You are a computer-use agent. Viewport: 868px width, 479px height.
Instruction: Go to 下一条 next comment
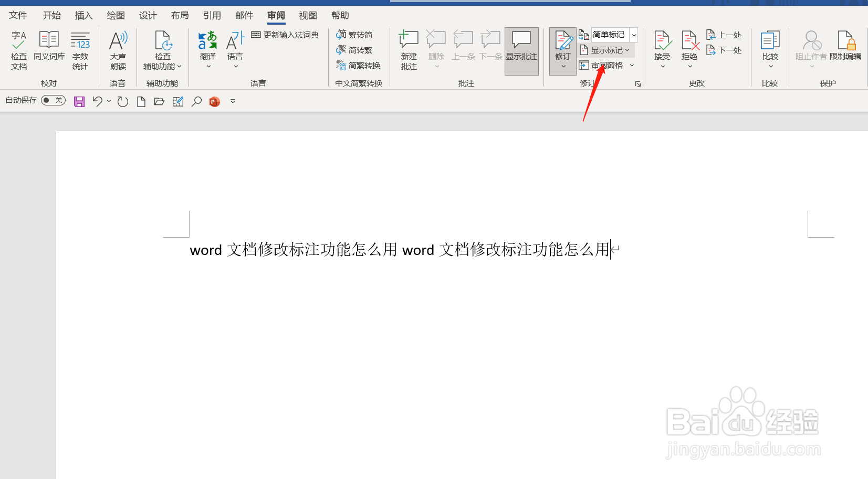click(x=490, y=46)
